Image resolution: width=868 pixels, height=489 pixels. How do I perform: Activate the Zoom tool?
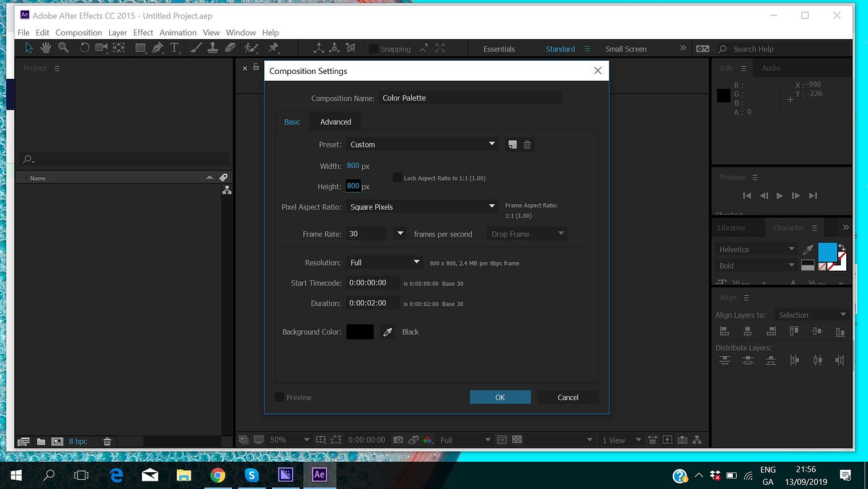[x=62, y=48]
